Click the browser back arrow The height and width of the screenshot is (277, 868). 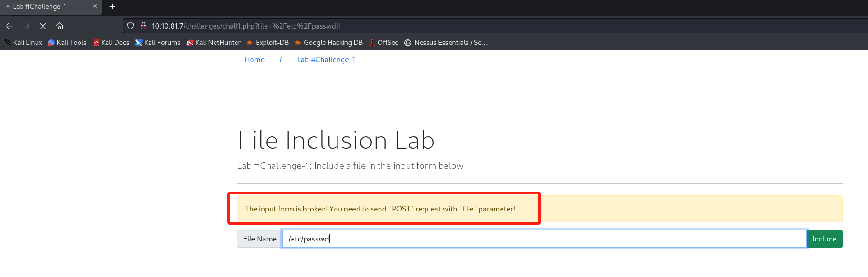pyautogui.click(x=9, y=26)
